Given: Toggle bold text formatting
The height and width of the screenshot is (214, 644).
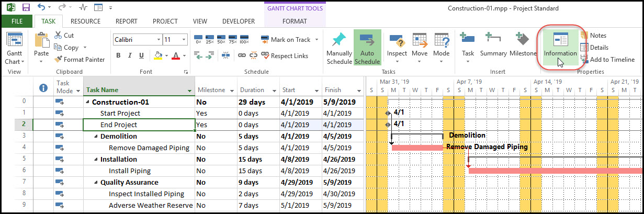Looking at the screenshot, I should pyautogui.click(x=118, y=55).
